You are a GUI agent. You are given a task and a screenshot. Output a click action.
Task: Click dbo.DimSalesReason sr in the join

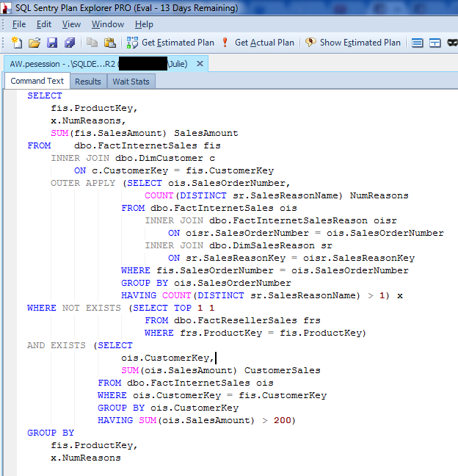tap(271, 245)
